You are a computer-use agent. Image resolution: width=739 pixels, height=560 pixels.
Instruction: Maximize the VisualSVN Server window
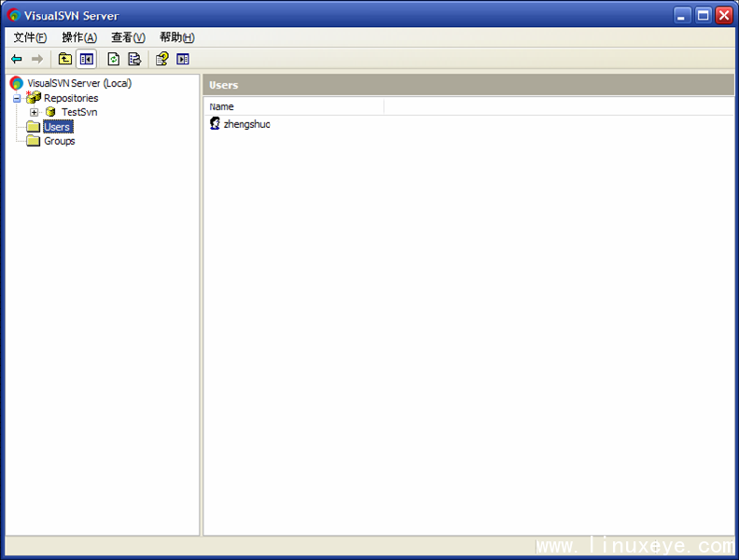coord(704,15)
